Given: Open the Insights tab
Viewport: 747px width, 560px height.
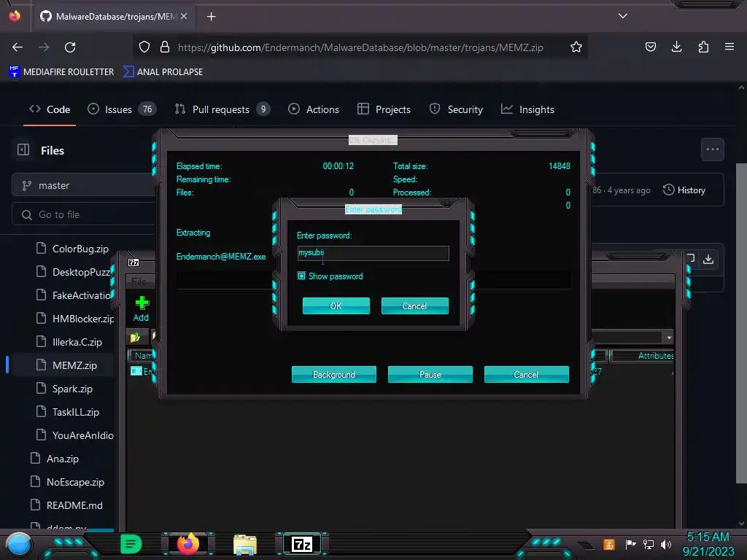Looking at the screenshot, I should click(528, 109).
